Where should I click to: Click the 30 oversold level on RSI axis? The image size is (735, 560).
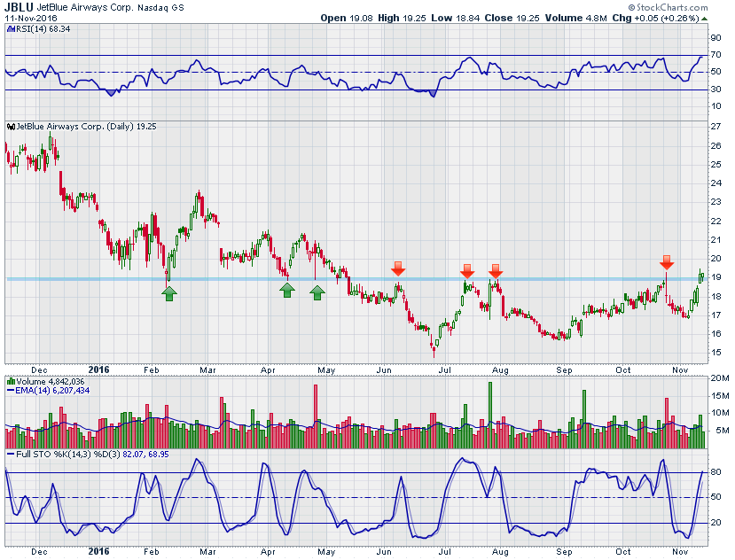pos(715,89)
